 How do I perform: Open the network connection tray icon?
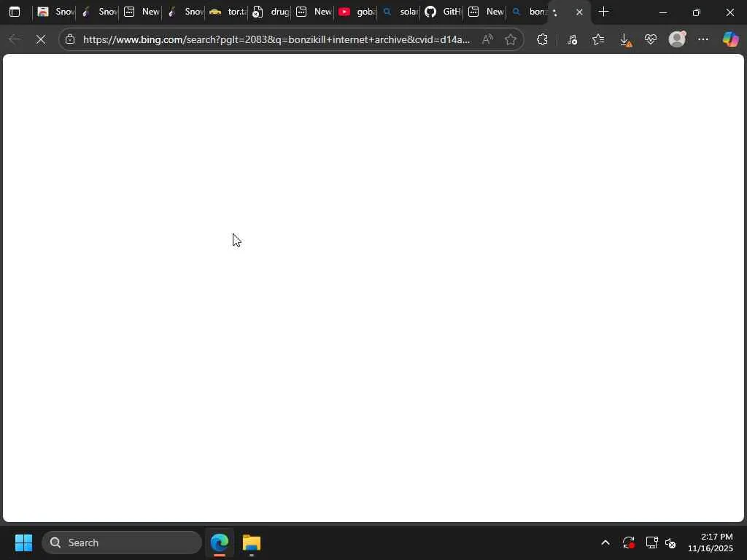click(651, 542)
